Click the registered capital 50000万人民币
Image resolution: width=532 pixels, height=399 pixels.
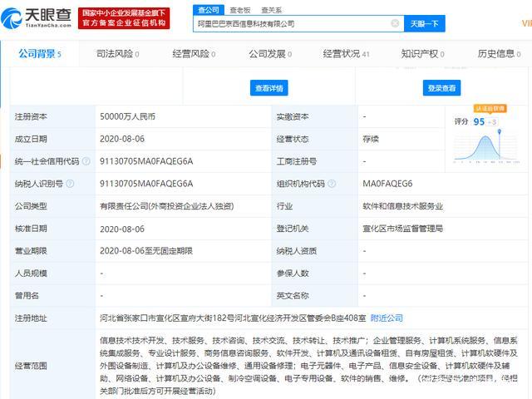coord(127,116)
